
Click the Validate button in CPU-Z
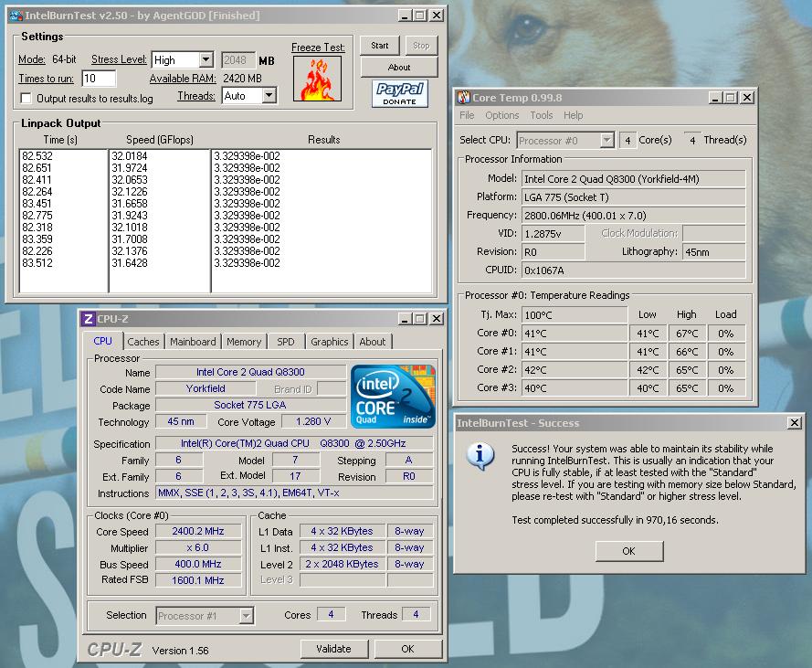pos(334,649)
